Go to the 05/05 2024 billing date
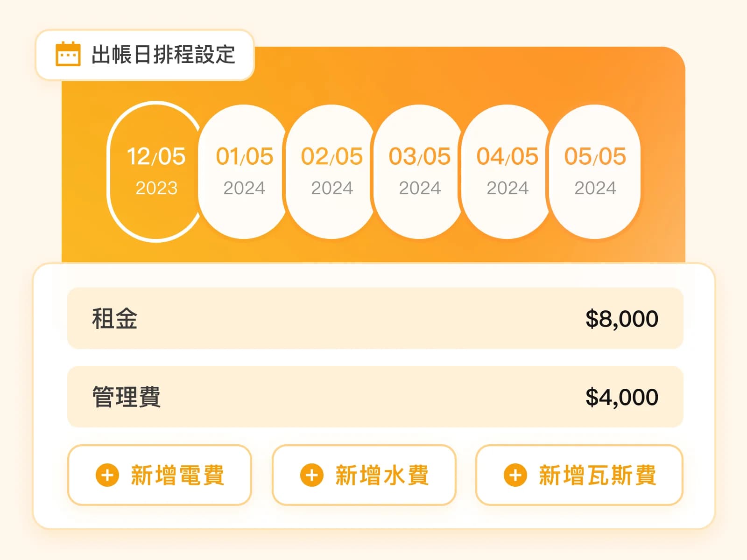 click(595, 171)
